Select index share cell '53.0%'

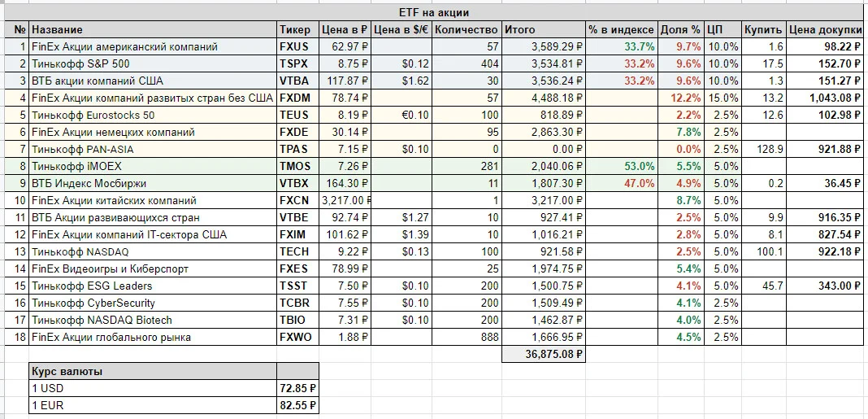[x=621, y=166]
